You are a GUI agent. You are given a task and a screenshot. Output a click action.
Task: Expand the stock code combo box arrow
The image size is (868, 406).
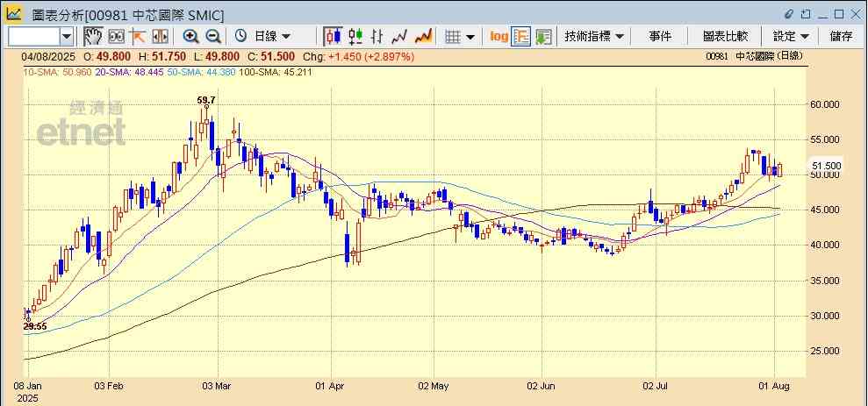pos(67,37)
